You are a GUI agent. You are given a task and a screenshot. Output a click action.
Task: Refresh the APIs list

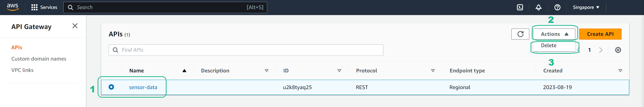tap(520, 34)
